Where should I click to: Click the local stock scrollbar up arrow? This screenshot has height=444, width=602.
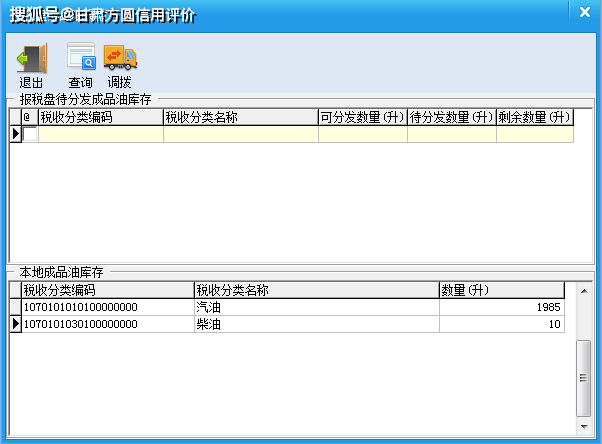(584, 291)
